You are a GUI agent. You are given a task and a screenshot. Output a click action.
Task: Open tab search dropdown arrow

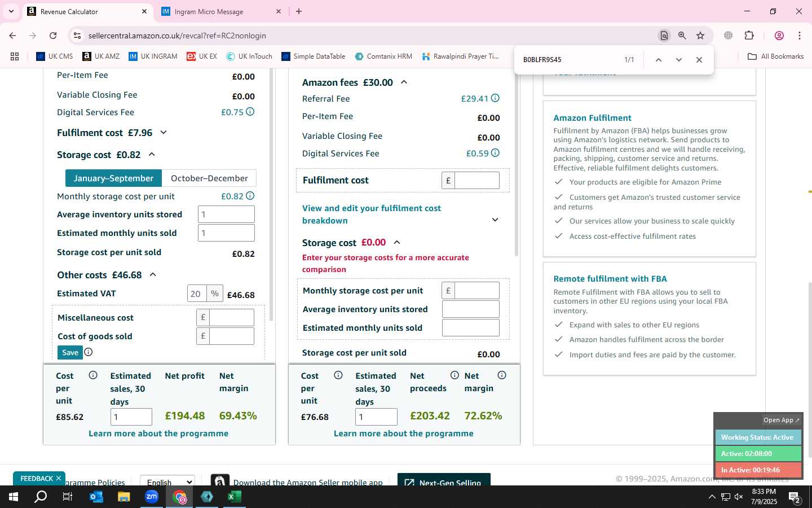[11, 11]
